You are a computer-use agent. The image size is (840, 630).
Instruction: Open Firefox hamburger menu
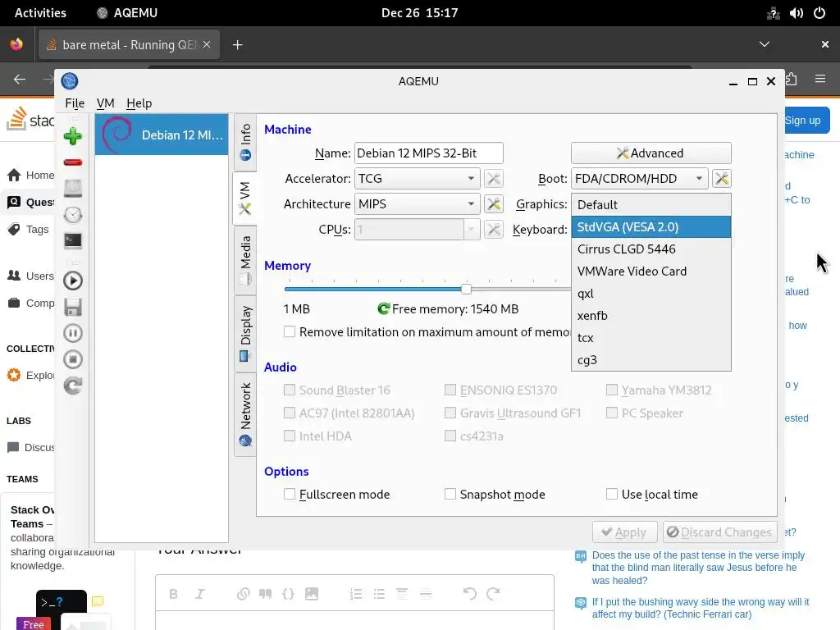pos(820,79)
